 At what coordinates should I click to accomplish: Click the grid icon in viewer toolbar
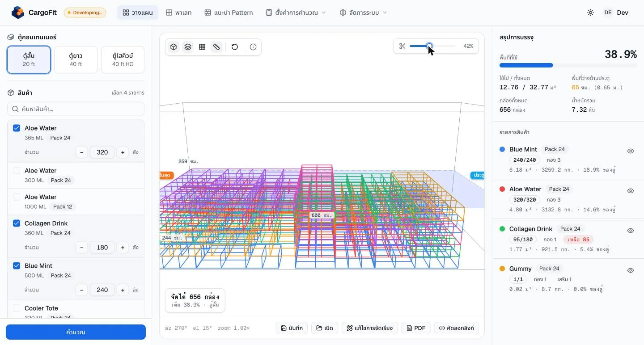(202, 47)
